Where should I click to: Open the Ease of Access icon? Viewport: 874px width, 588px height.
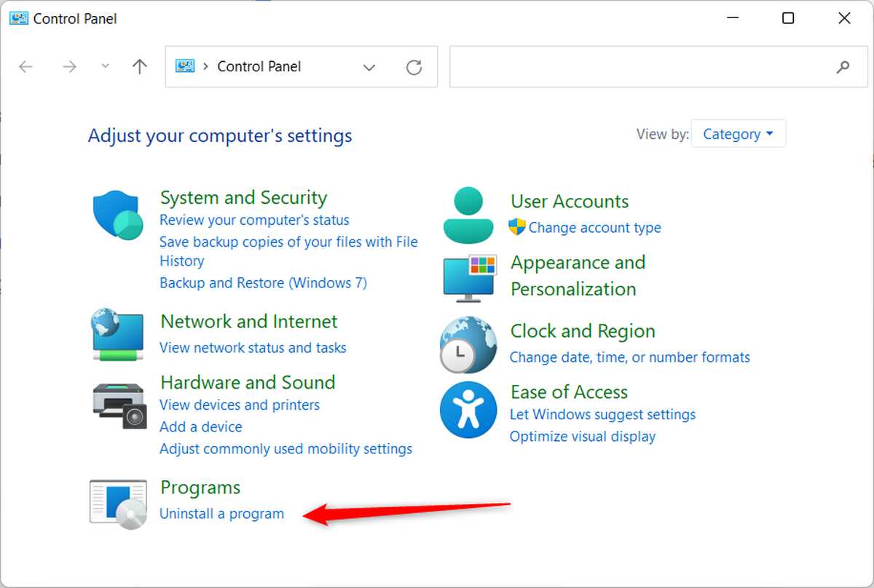[468, 410]
